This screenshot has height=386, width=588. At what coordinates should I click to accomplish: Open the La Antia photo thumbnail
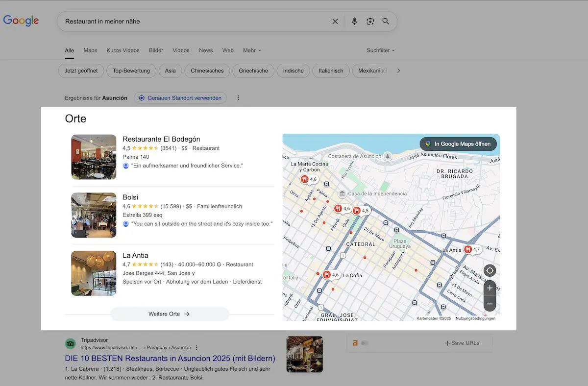[x=94, y=273]
